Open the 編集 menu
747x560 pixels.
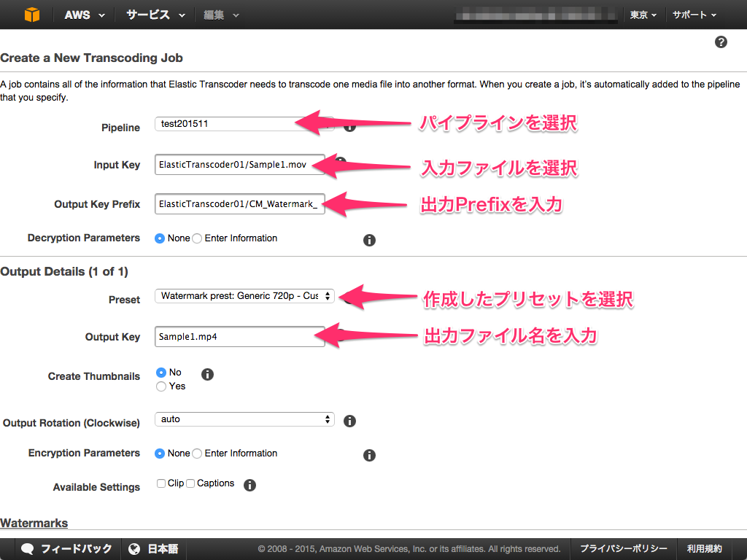216,15
